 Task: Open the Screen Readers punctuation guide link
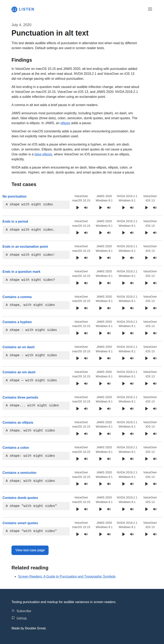pos(67,576)
